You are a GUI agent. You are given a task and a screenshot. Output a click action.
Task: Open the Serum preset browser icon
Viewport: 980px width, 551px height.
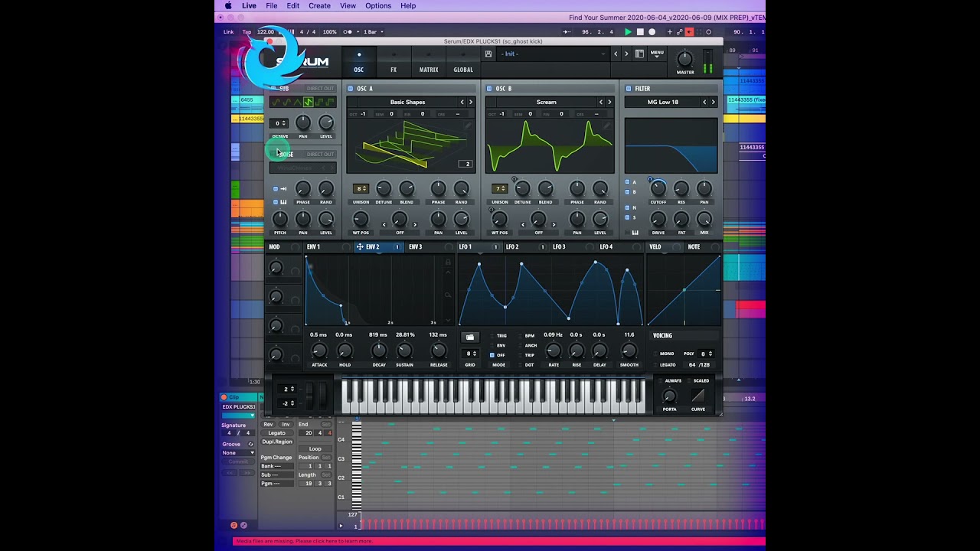pyautogui.click(x=639, y=54)
